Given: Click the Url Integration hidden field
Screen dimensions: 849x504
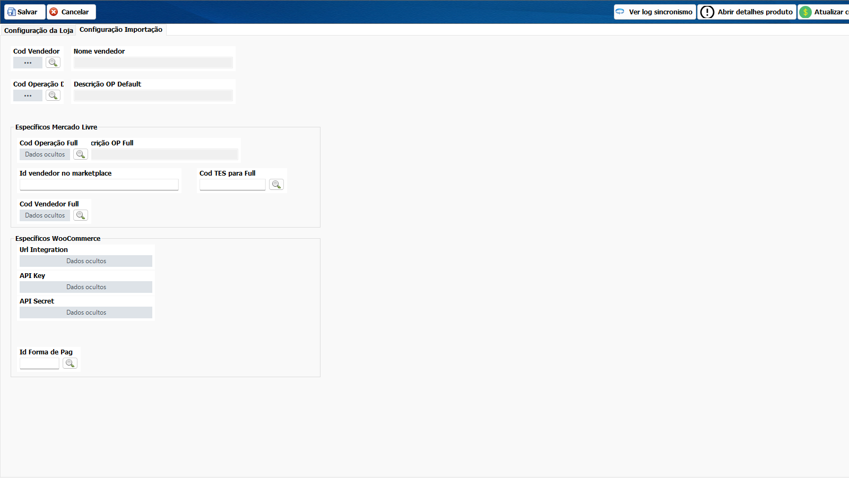Looking at the screenshot, I should pyautogui.click(x=86, y=261).
